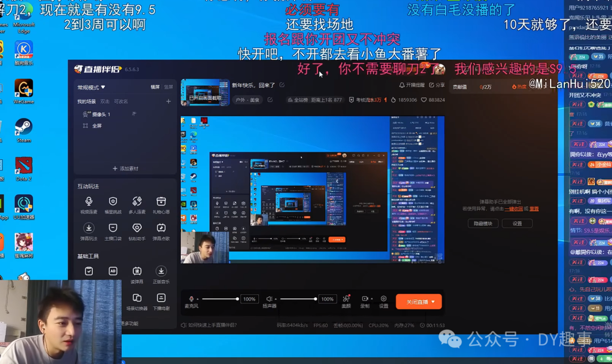Open 户外·美食 category selector
This screenshot has height=364, width=612.
coord(248,100)
